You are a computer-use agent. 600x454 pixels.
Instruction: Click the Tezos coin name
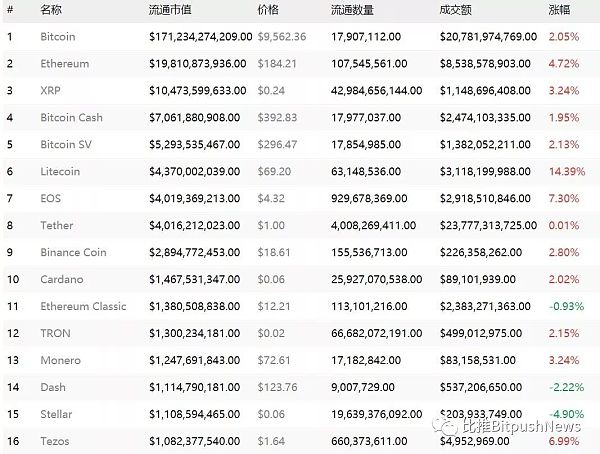click(x=56, y=439)
